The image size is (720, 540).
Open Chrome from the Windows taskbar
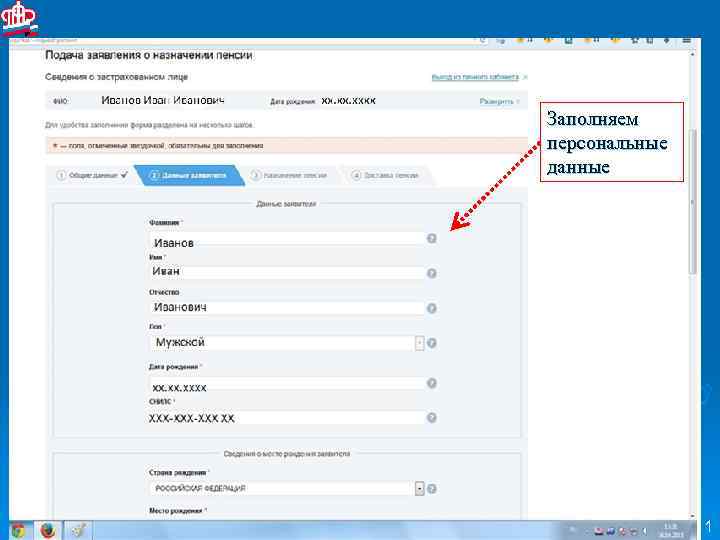[17, 531]
